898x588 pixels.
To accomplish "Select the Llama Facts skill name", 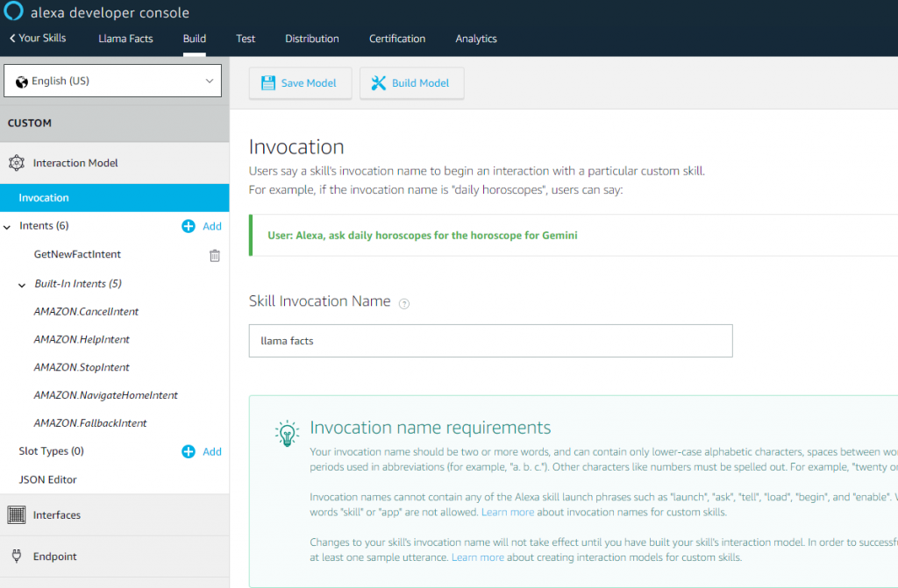I will (x=126, y=39).
